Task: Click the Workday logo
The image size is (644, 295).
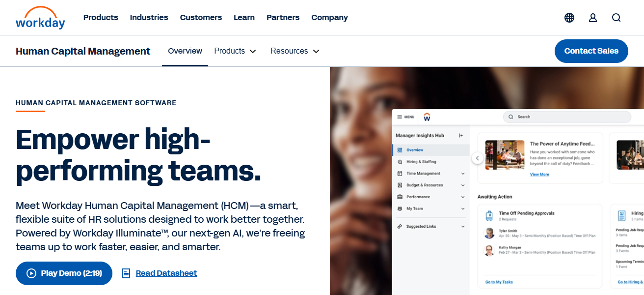Action: click(40, 18)
